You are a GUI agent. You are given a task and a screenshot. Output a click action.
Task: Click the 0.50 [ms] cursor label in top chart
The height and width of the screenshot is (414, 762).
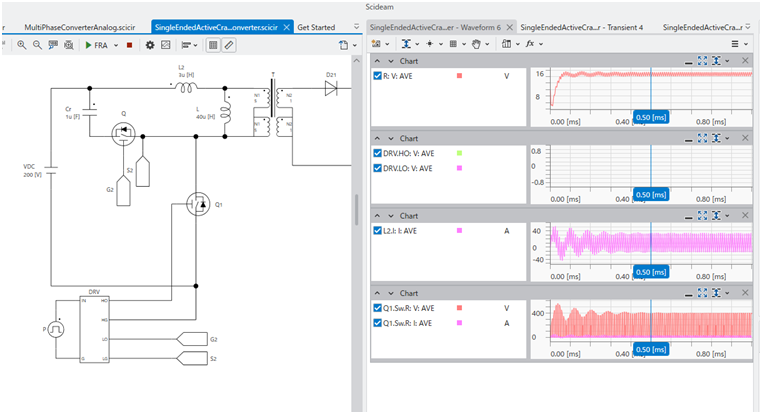coord(651,117)
